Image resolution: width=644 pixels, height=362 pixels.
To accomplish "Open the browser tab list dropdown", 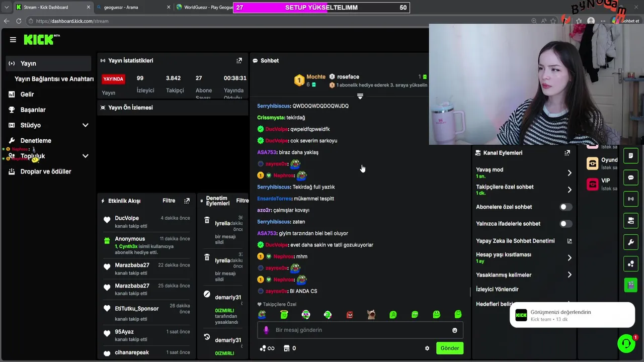I will coord(6,7).
